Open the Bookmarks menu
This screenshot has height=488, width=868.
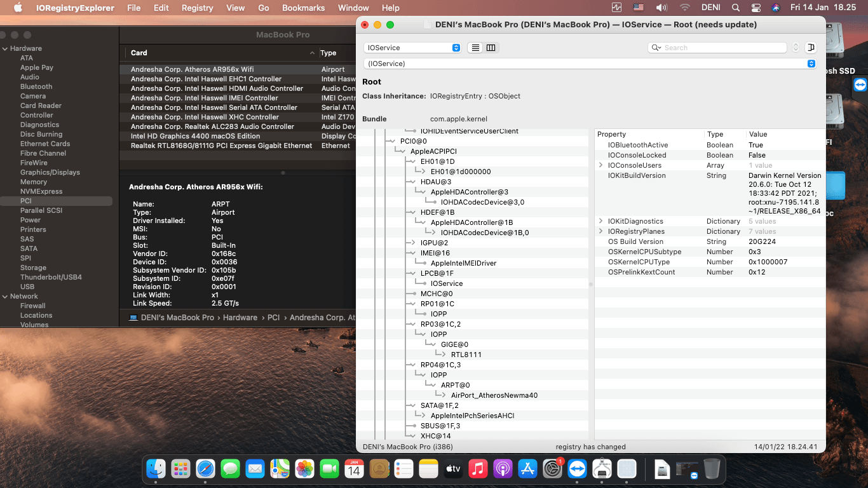tap(303, 8)
